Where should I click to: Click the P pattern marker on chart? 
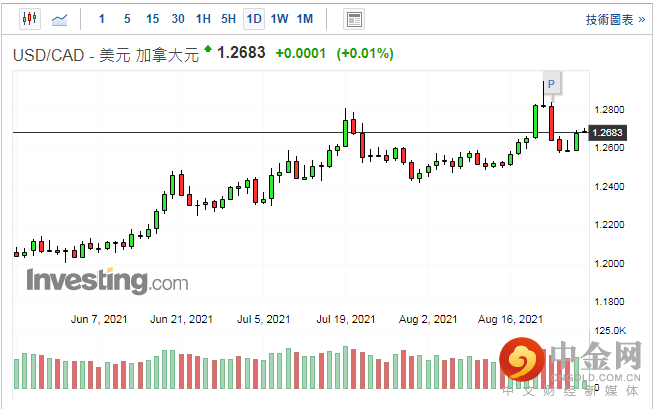tap(551, 84)
